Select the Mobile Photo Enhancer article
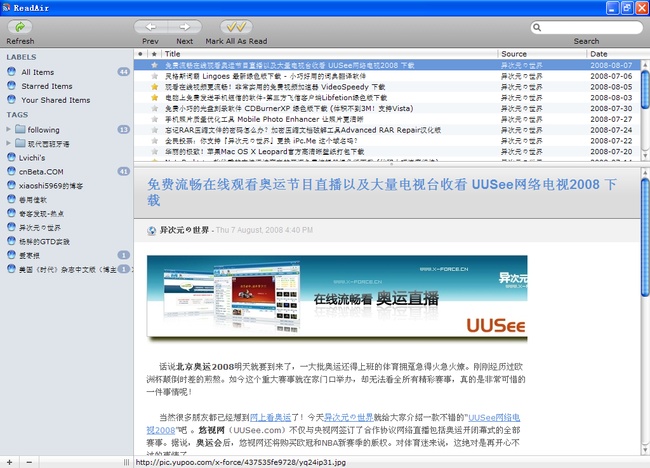The image size is (650, 468). click(264, 119)
